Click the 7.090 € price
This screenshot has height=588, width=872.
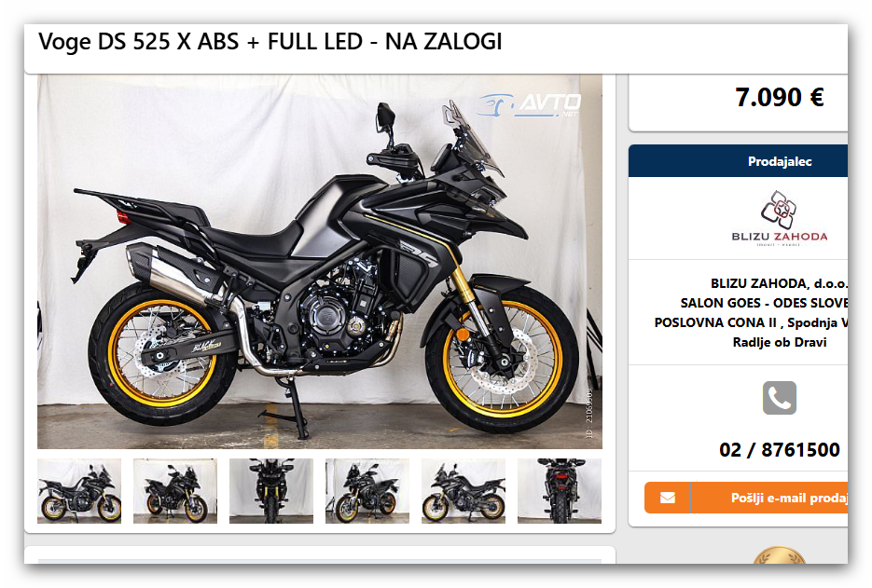pyautogui.click(x=779, y=97)
